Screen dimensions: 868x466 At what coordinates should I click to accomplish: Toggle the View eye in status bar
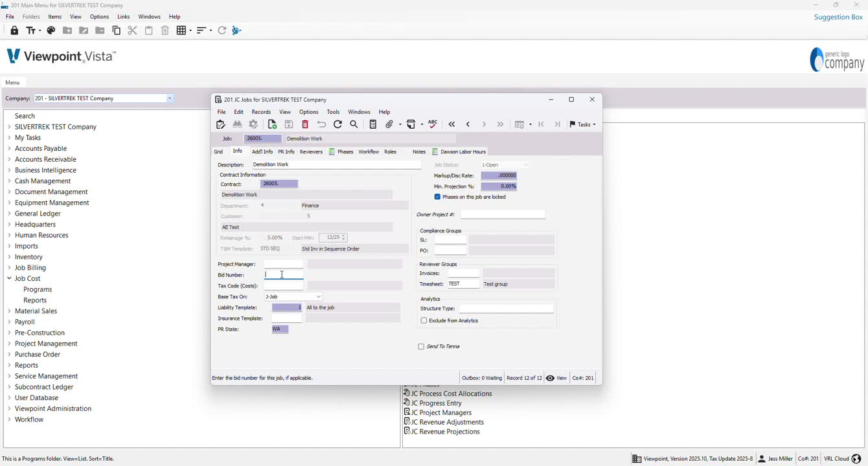click(556, 378)
